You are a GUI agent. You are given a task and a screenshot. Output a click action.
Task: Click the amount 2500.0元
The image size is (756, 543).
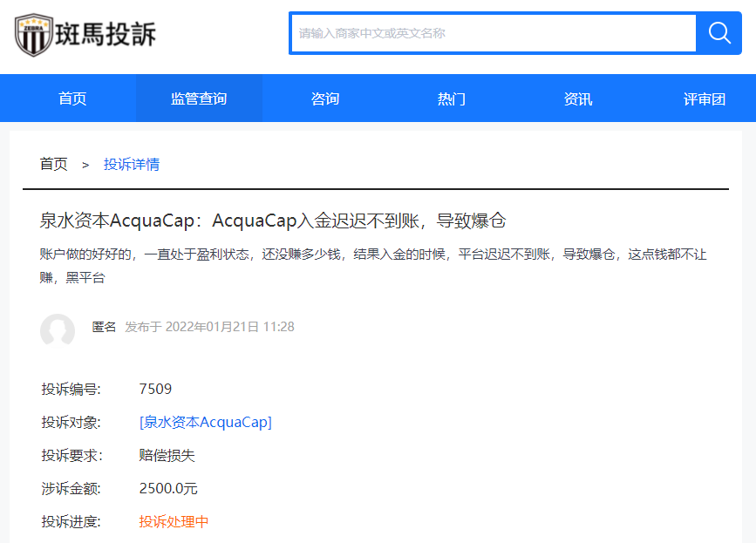(168, 489)
